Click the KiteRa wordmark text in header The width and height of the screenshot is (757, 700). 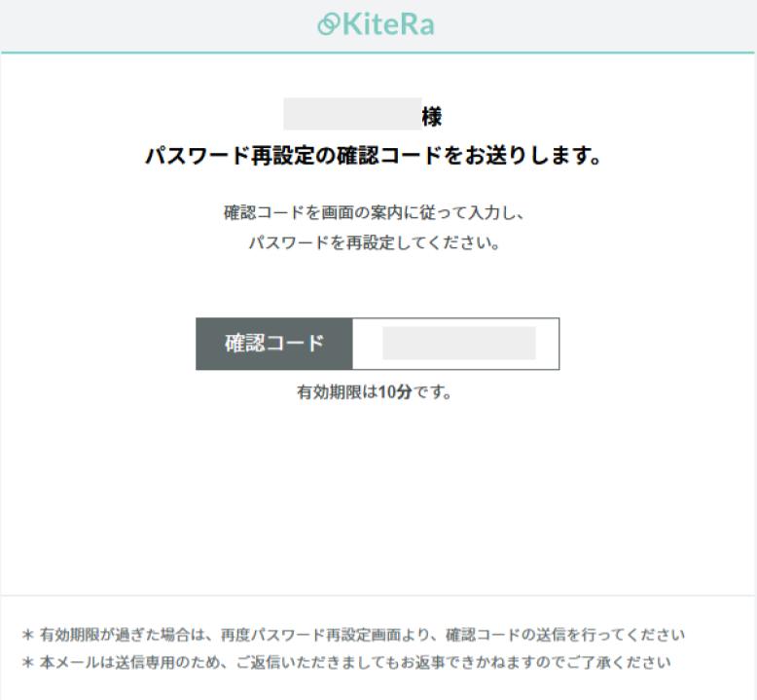[388, 25]
